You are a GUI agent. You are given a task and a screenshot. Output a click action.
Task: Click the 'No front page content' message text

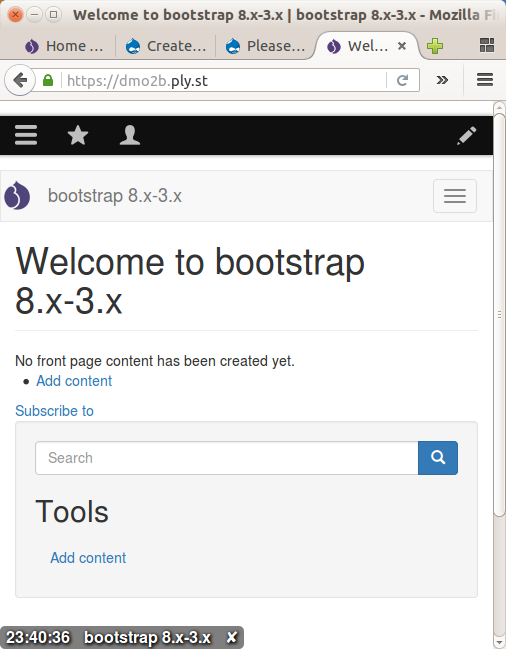pos(155,361)
